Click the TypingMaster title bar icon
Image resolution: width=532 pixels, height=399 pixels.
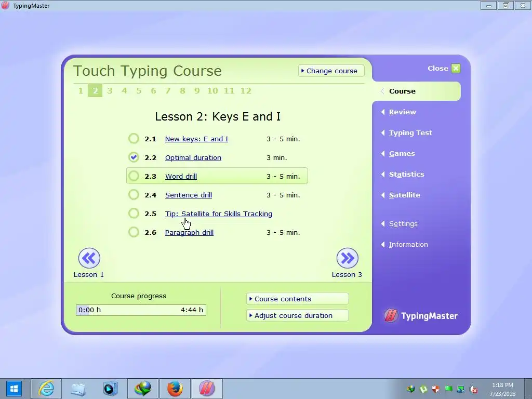(5, 5)
